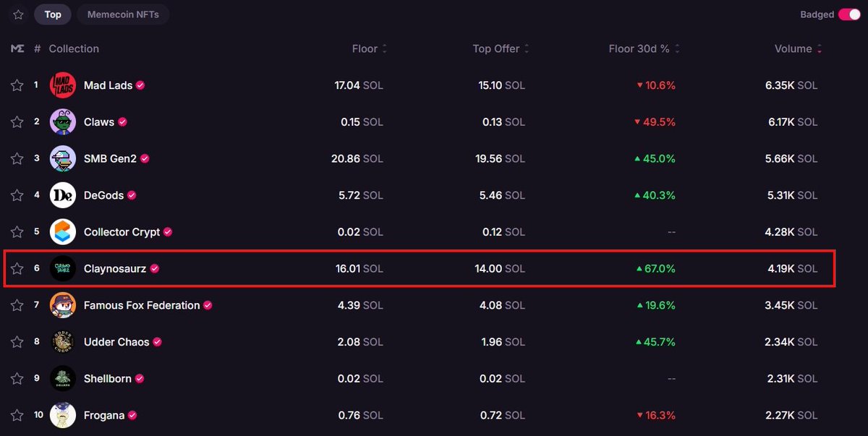Open the Mad Lads avatar image
This screenshot has width=868, height=436.
tap(63, 85)
